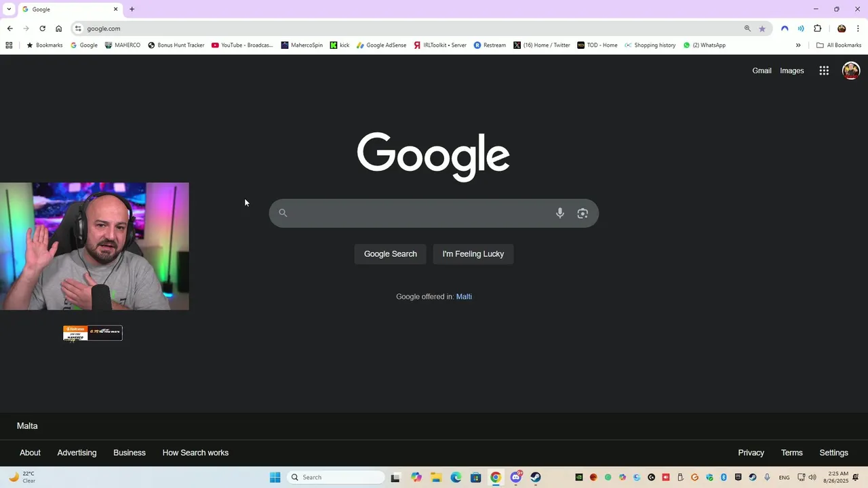Open Google bookmark in bookmarks bar
This screenshot has width=868, height=488.
pyautogui.click(x=84, y=45)
